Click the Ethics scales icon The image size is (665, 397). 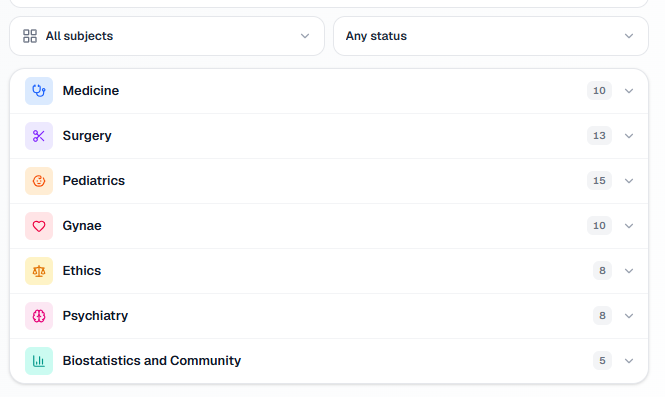coord(39,271)
